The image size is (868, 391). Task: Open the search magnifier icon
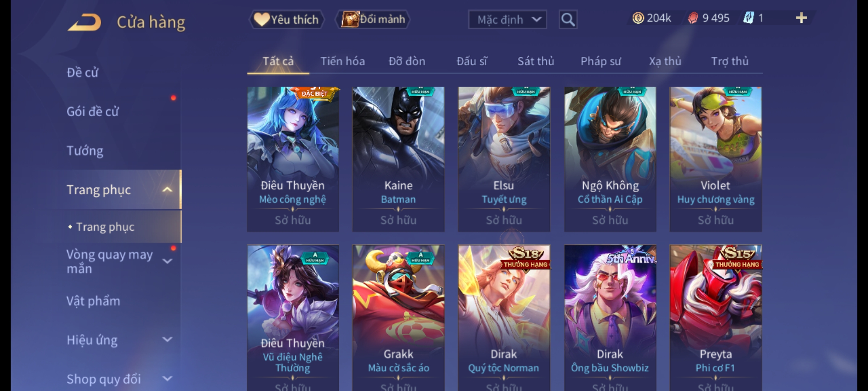tap(568, 20)
